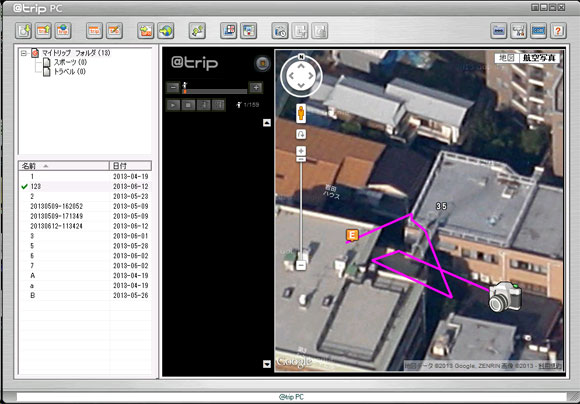Click the blue COM port icon
The height and width of the screenshot is (404, 580).
pyautogui.click(x=538, y=31)
